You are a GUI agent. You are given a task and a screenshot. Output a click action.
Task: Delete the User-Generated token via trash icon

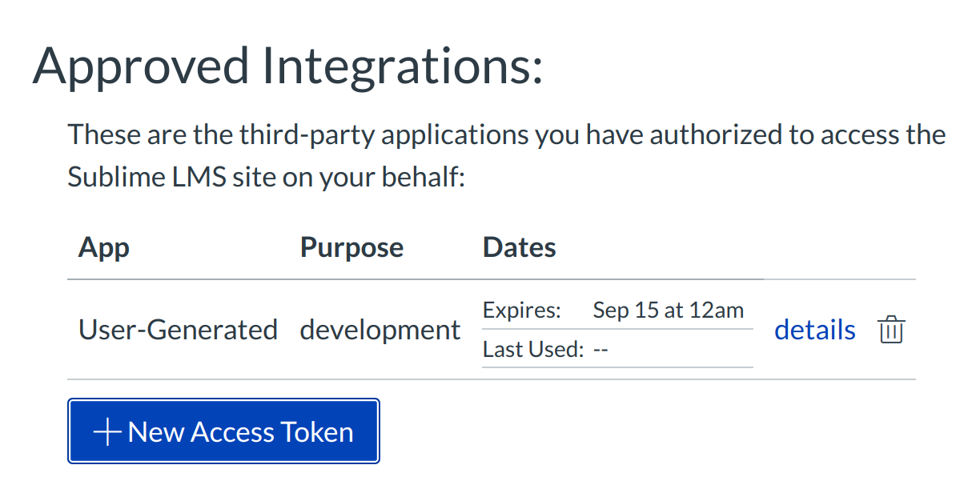(x=890, y=330)
